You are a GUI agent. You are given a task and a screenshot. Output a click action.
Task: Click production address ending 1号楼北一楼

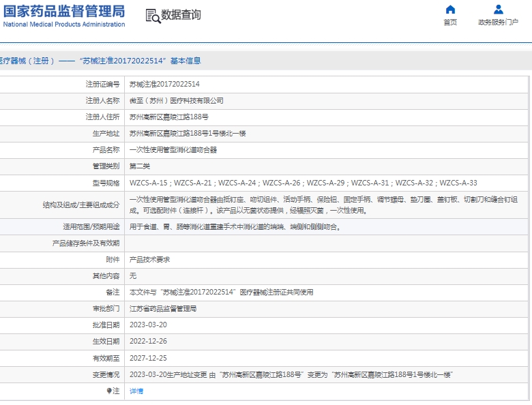pyautogui.click(x=188, y=134)
